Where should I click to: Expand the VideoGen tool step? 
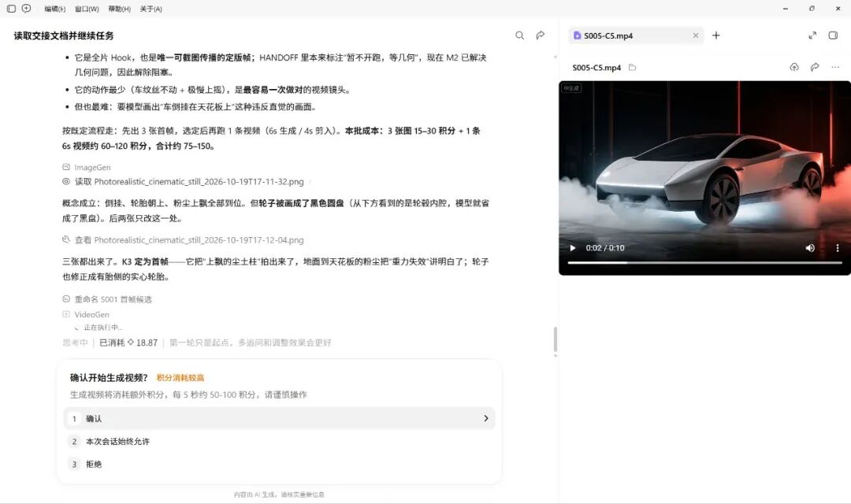click(86, 315)
